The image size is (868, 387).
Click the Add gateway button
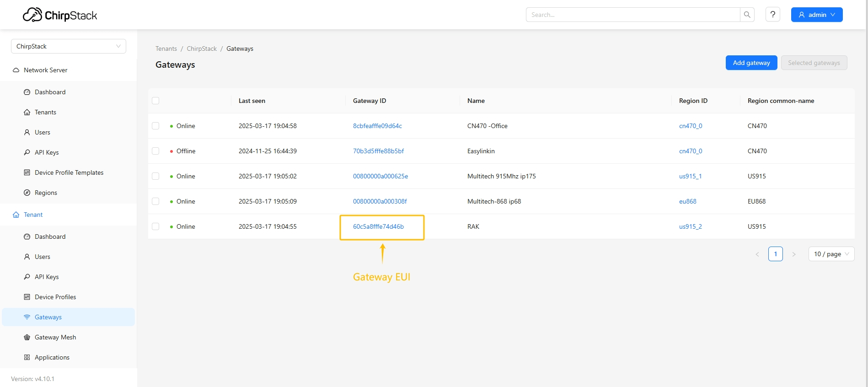pos(751,63)
